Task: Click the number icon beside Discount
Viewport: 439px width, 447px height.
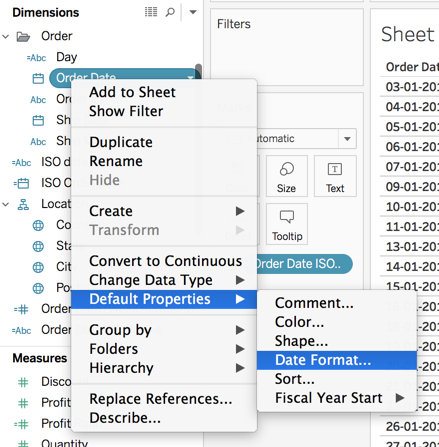Action: tap(23, 382)
